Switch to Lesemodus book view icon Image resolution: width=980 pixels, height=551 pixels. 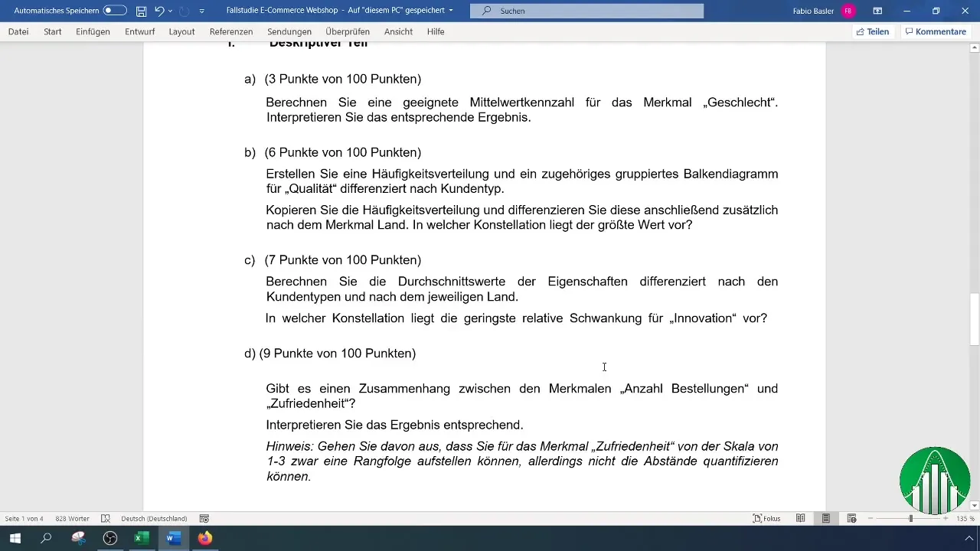click(x=800, y=519)
